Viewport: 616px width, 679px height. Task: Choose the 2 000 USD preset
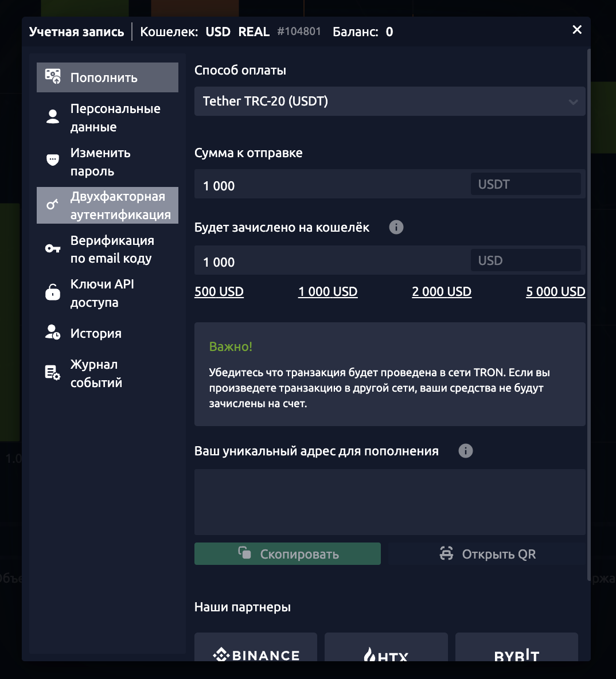[x=442, y=291]
